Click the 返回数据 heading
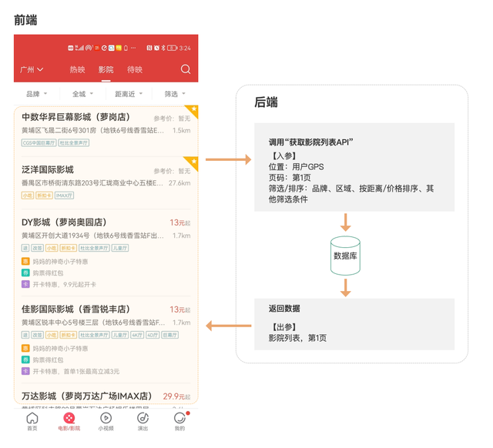Screen dimensions: 493x448 [x=284, y=309]
